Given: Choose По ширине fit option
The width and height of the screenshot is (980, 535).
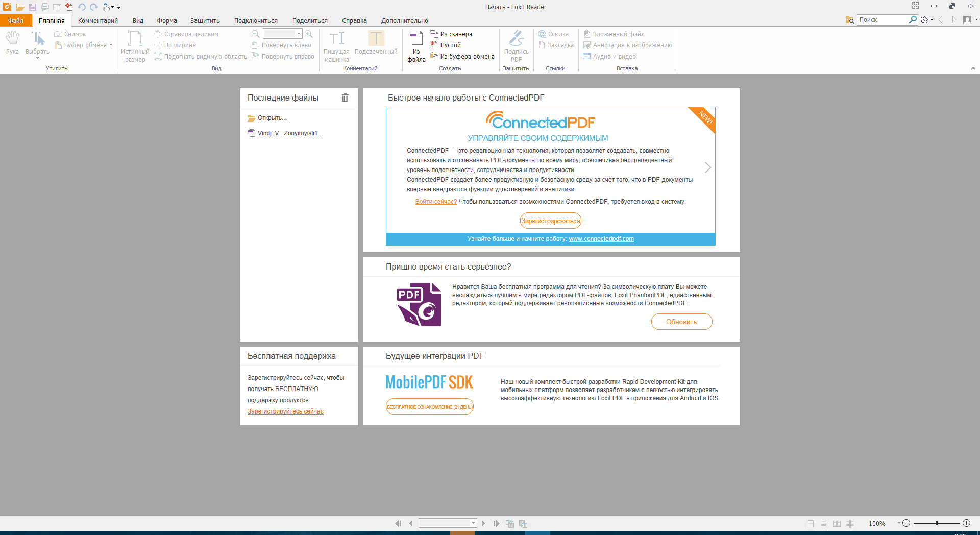Looking at the screenshot, I should (175, 45).
